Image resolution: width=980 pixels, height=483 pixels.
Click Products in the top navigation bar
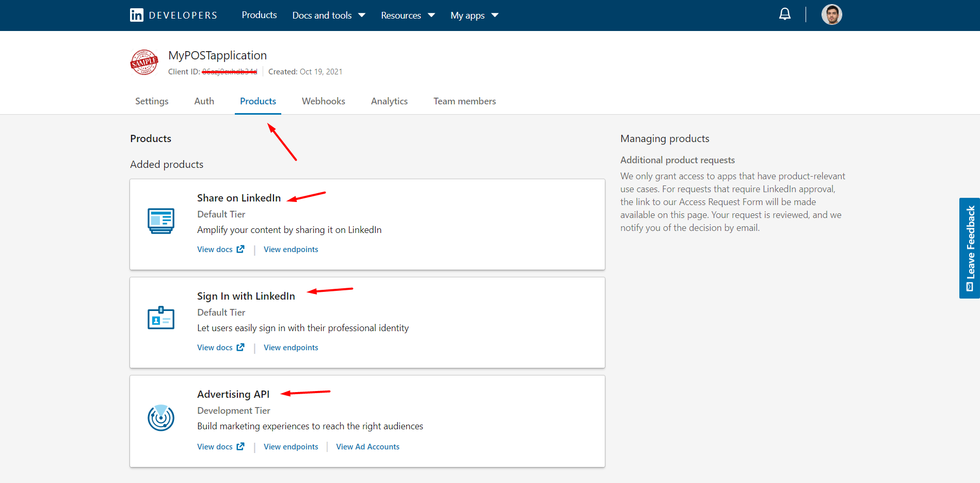click(259, 15)
